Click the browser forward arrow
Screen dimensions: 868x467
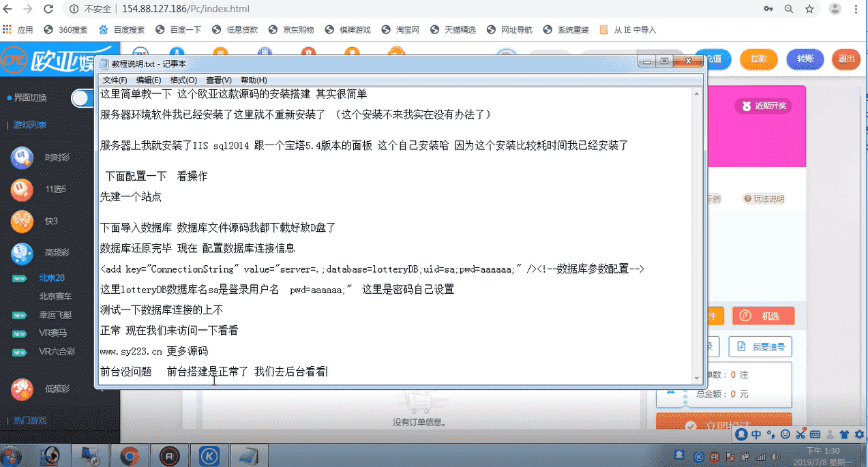pyautogui.click(x=28, y=10)
